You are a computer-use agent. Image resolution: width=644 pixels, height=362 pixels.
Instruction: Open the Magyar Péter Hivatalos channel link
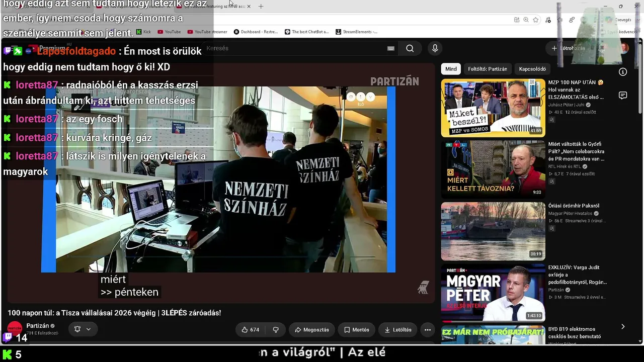(571, 213)
